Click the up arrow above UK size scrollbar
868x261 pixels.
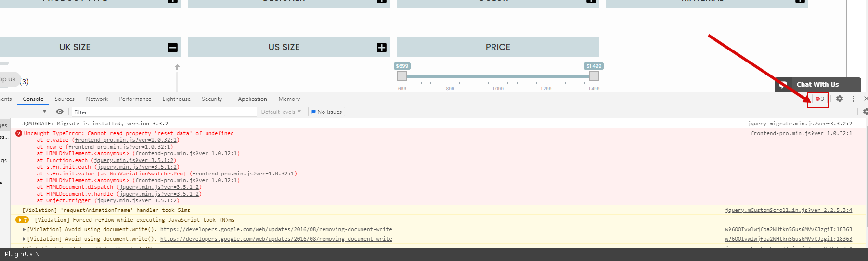pyautogui.click(x=177, y=67)
